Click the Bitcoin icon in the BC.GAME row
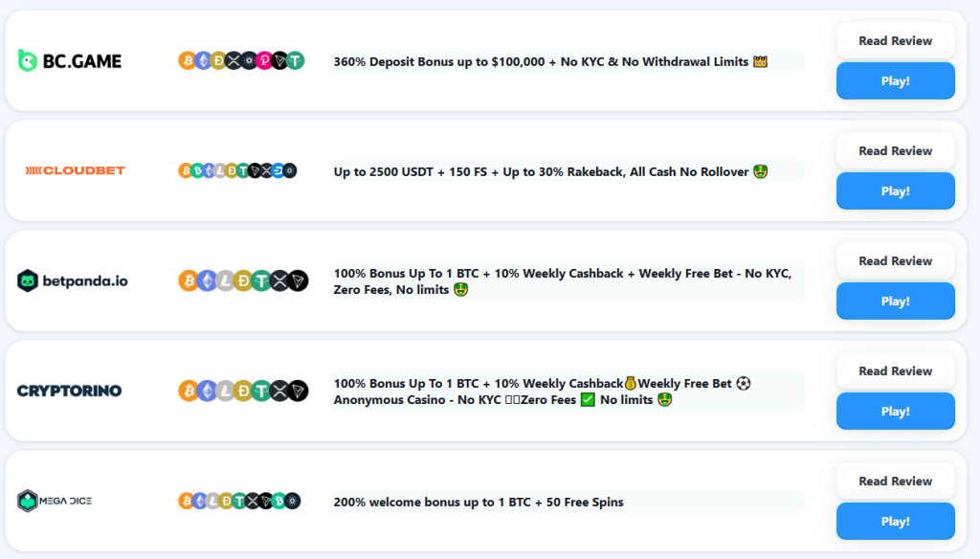 [188, 61]
